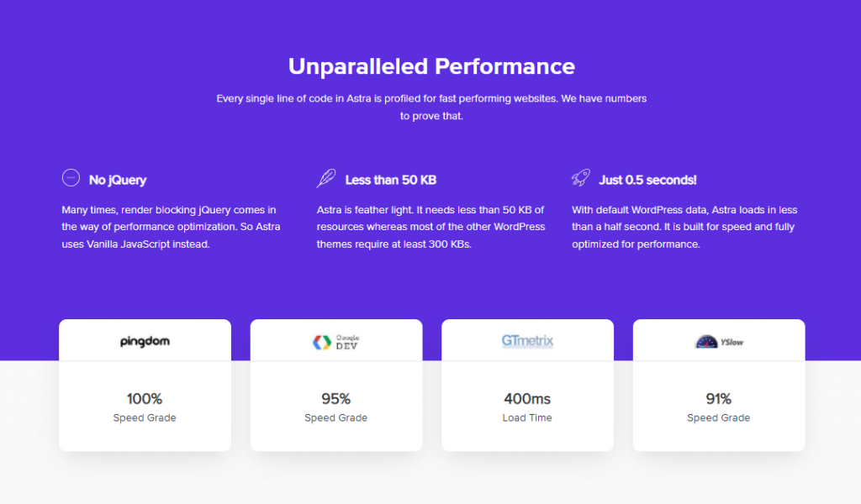Click the Pingdom logo
The height and width of the screenshot is (504, 861).
[145, 341]
